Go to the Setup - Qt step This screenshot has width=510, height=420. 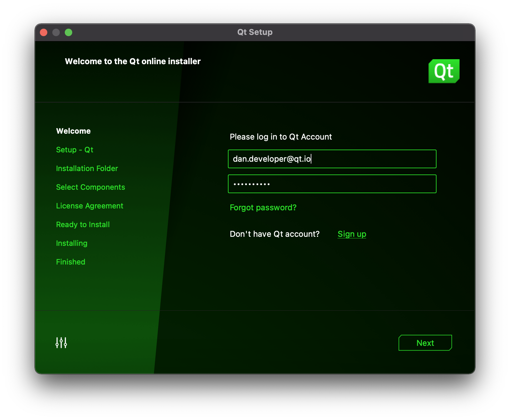pyautogui.click(x=74, y=150)
